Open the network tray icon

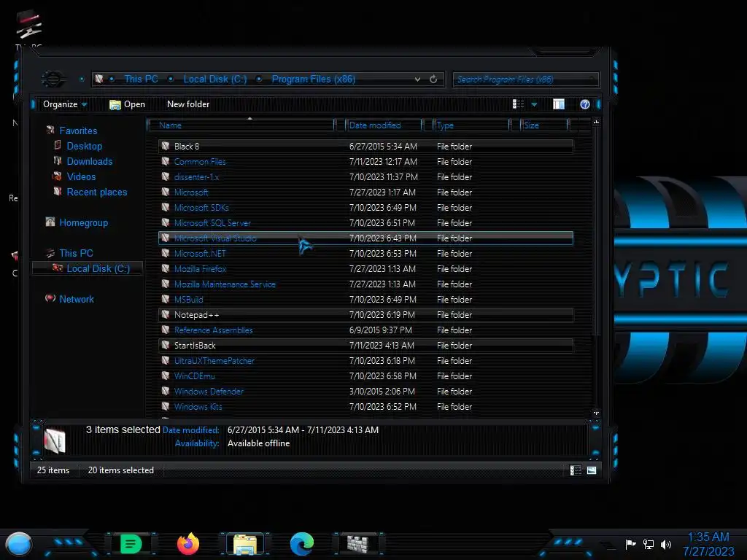(649, 544)
